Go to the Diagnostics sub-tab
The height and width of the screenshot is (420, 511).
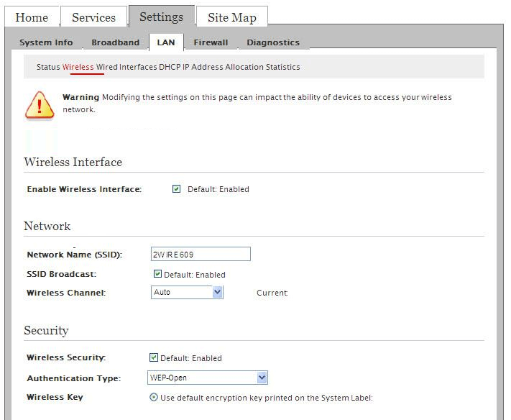tap(273, 42)
